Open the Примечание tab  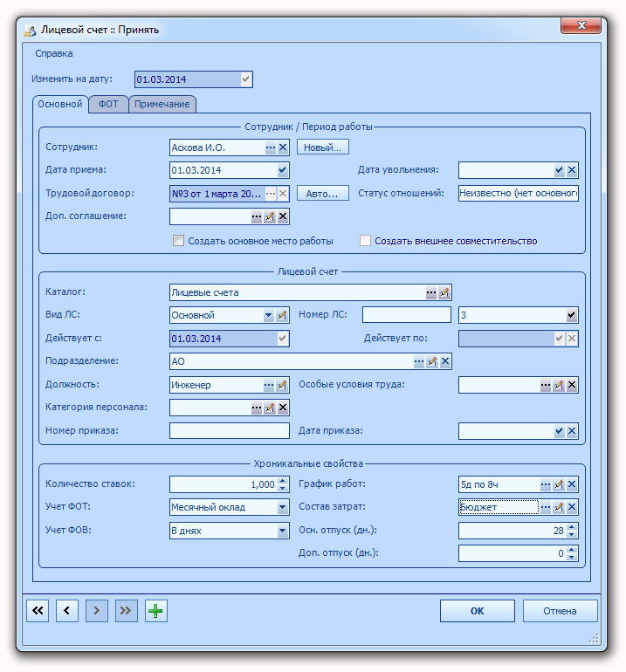pos(162,104)
